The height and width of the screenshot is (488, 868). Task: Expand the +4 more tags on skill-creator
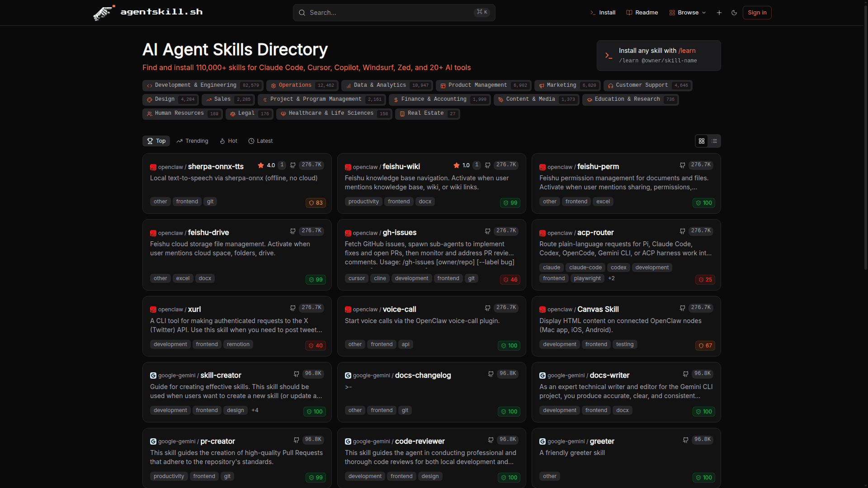255,410
